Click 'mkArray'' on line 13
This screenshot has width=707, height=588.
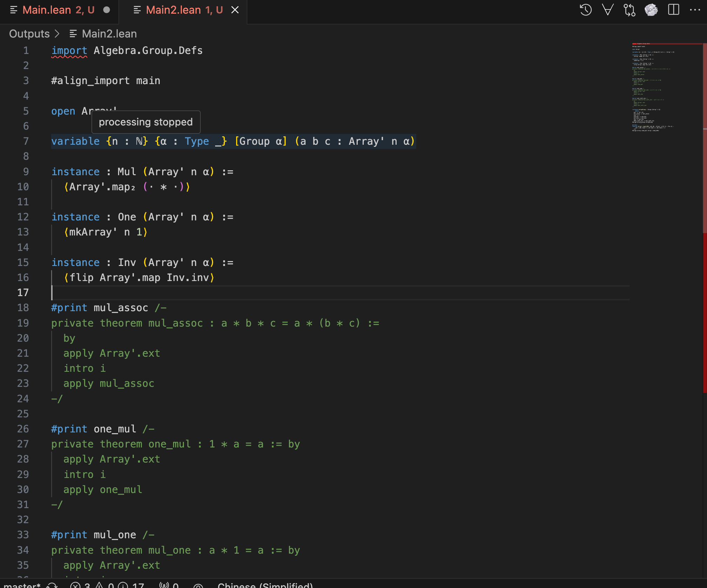(x=93, y=232)
